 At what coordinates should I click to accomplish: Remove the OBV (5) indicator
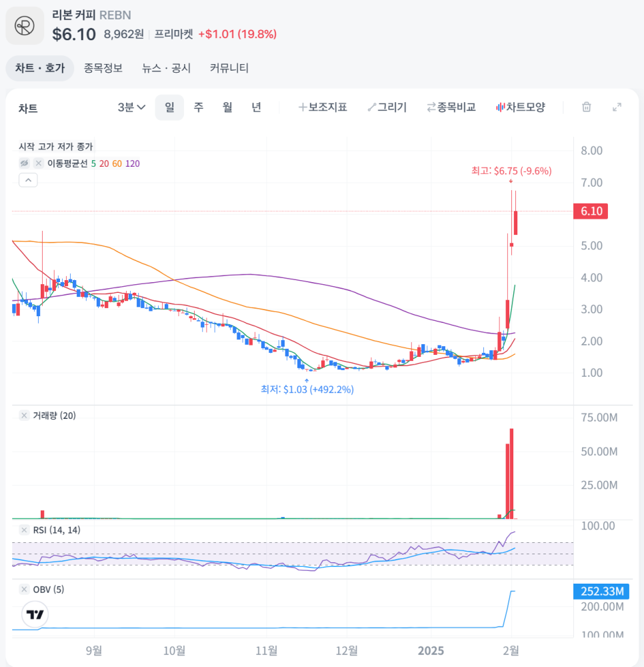(24, 590)
